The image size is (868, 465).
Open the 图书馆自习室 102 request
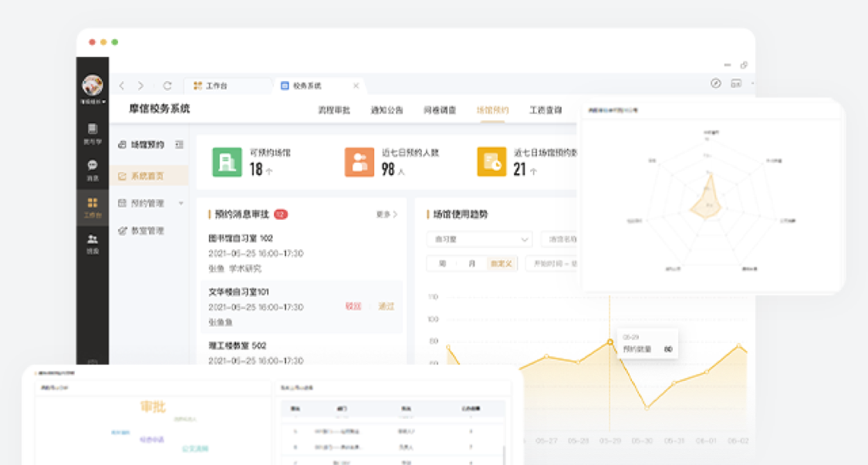click(241, 238)
